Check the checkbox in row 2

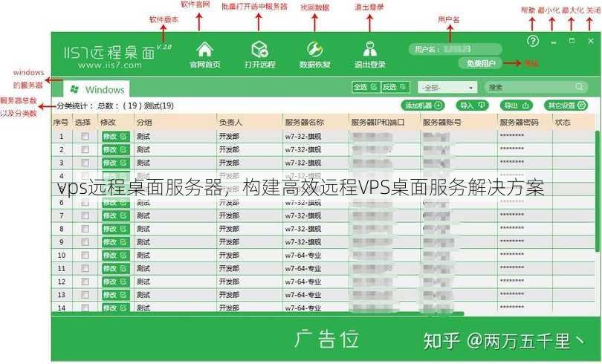(x=85, y=149)
